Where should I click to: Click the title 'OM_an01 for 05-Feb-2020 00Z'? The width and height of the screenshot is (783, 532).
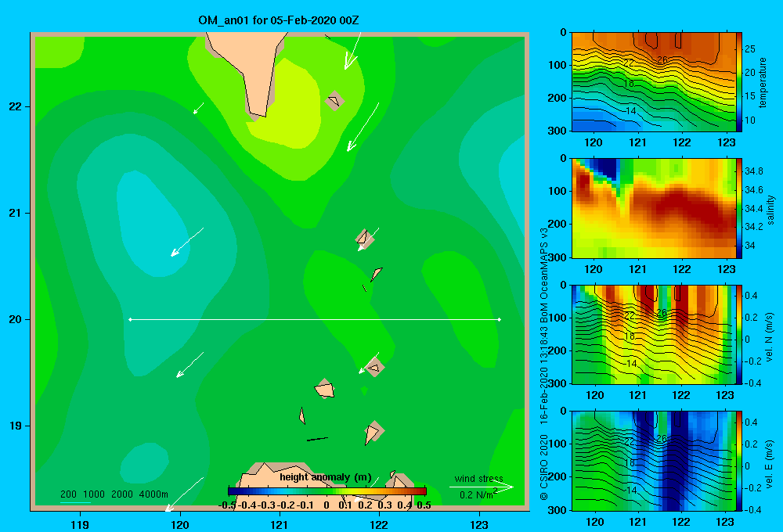click(x=279, y=20)
